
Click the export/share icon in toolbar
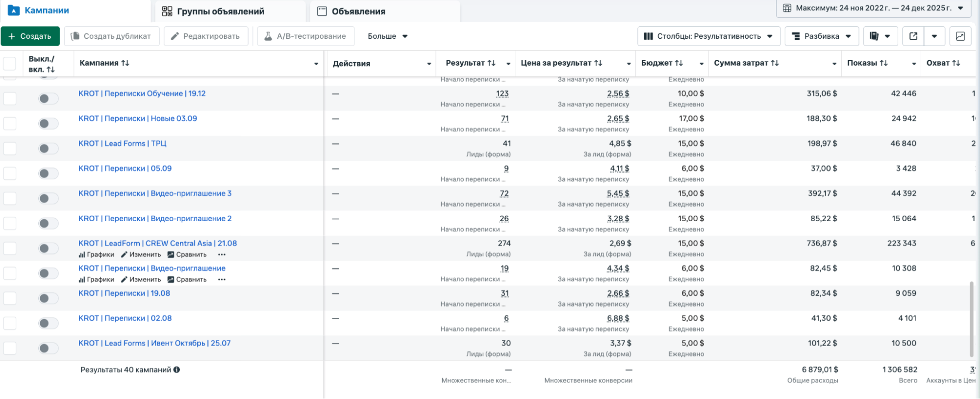(913, 36)
